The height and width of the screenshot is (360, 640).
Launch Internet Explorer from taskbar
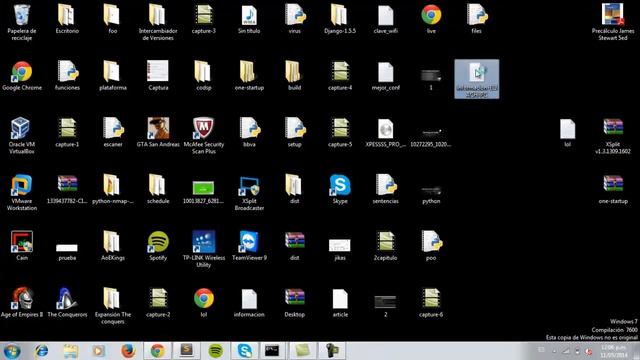click(x=41, y=351)
